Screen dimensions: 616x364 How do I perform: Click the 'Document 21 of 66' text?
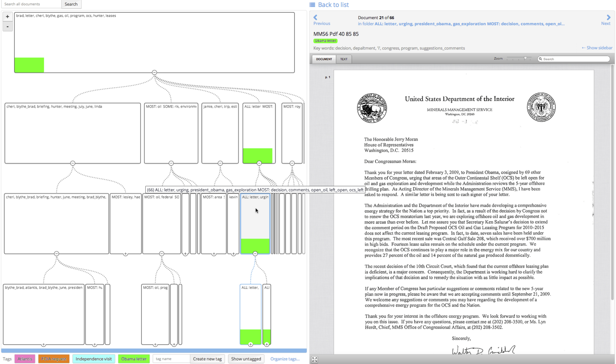[376, 18]
